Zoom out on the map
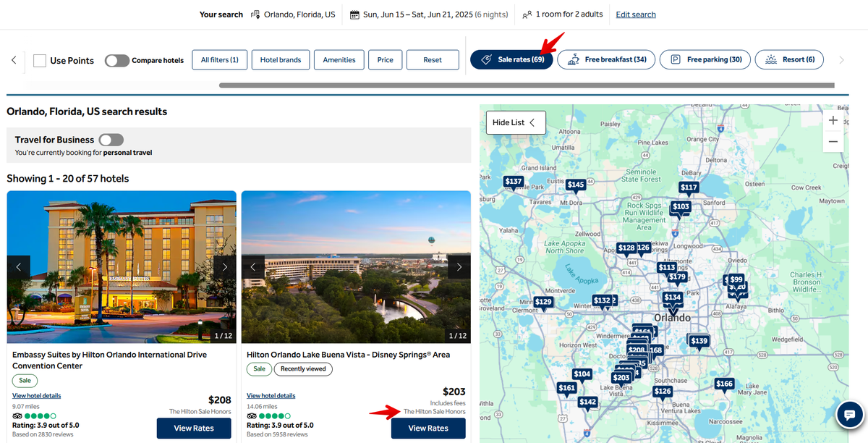This screenshot has height=443, width=868. pyautogui.click(x=833, y=142)
